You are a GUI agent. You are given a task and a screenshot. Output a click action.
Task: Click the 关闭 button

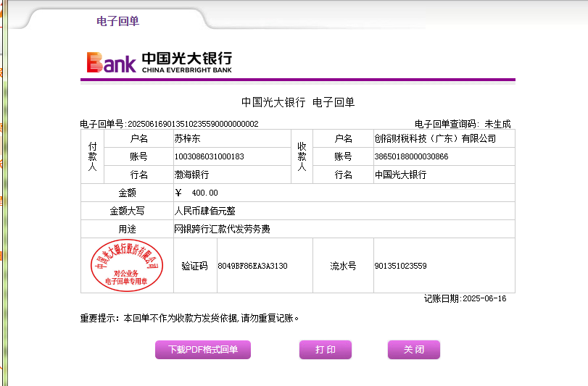[414, 350]
